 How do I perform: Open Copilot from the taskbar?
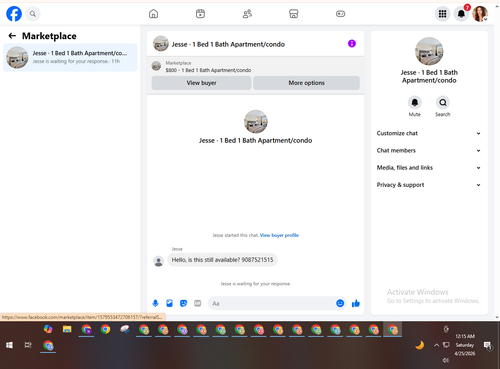coord(48,329)
